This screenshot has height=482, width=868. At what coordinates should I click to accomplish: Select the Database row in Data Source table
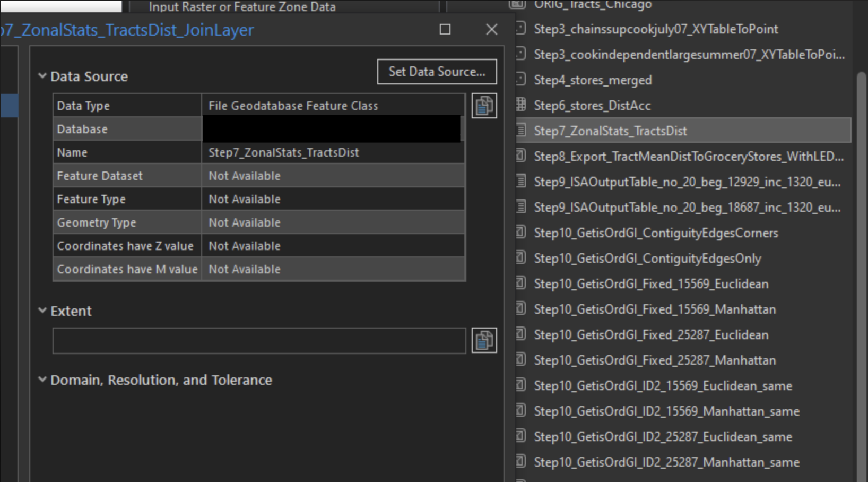127,128
